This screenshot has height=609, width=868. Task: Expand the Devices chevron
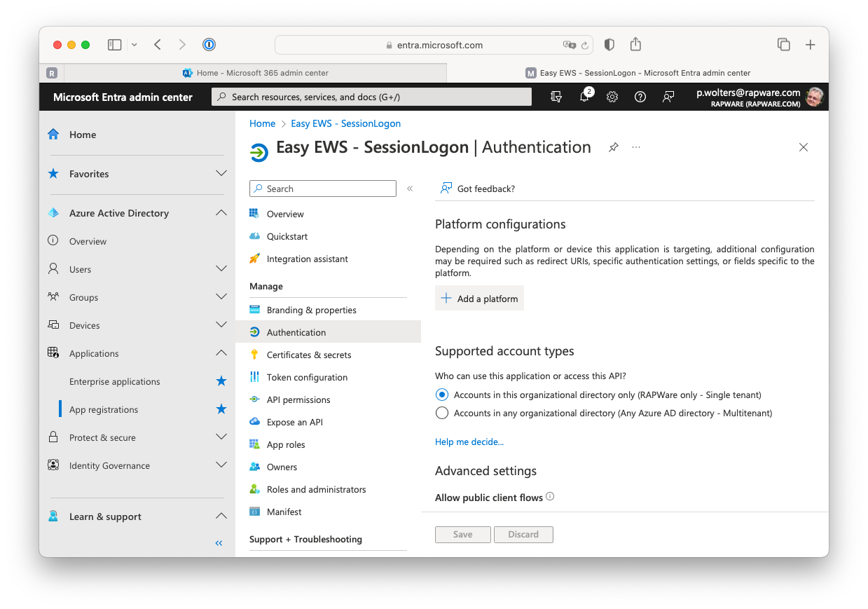[221, 325]
